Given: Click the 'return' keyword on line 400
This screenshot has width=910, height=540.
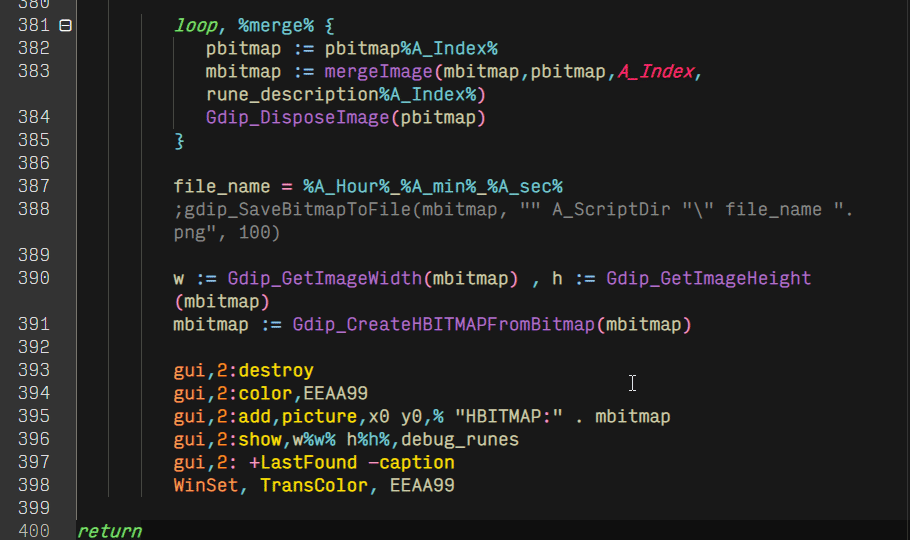Looking at the screenshot, I should 109,531.
